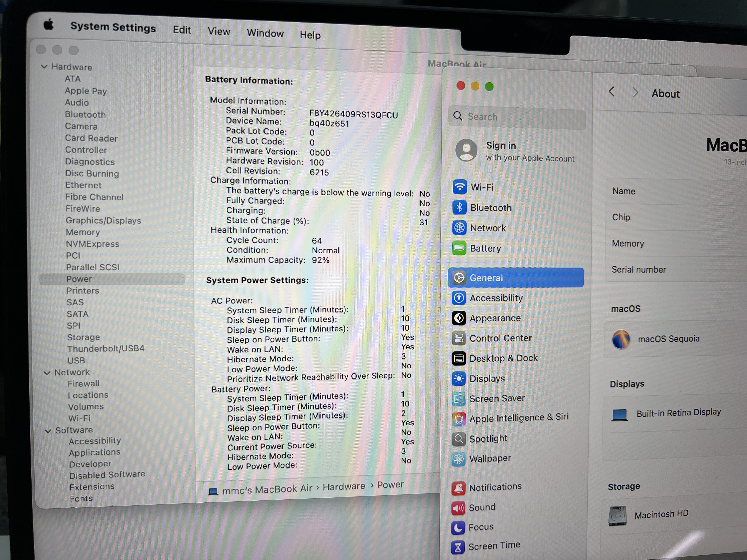Click the Search field in System Settings
This screenshot has width=747, height=560.
point(517,117)
